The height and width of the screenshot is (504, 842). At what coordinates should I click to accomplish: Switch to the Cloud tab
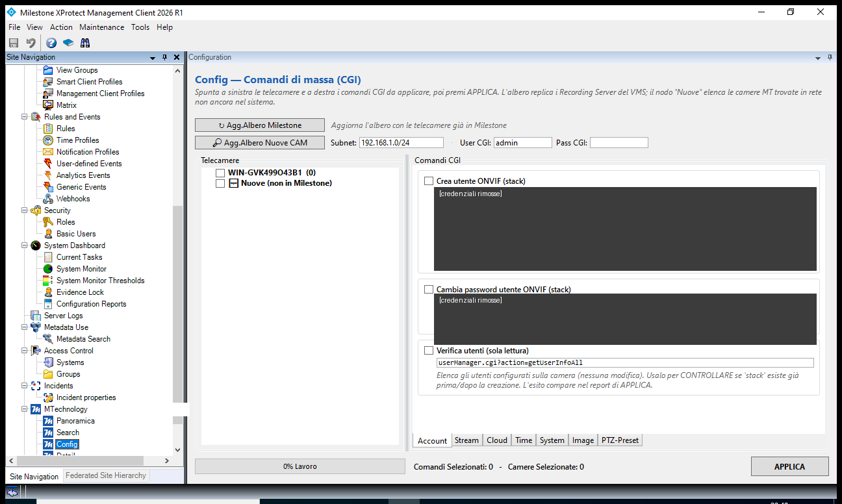click(x=497, y=440)
